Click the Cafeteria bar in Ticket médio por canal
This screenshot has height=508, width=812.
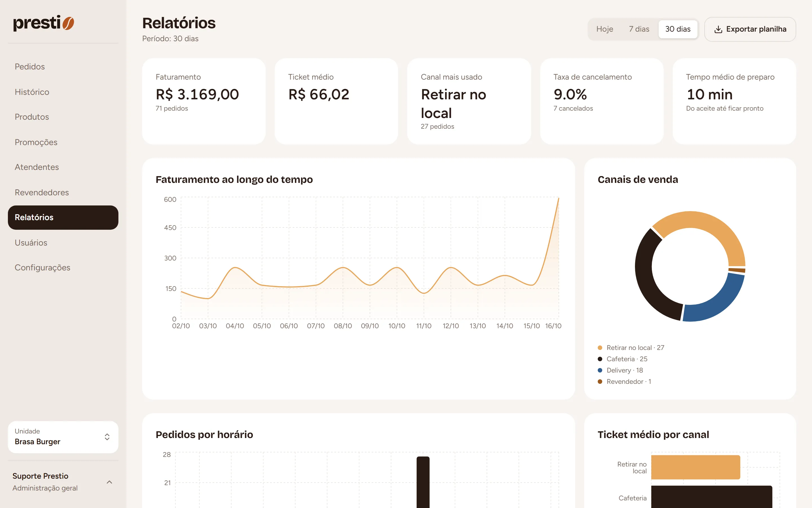[x=711, y=497]
